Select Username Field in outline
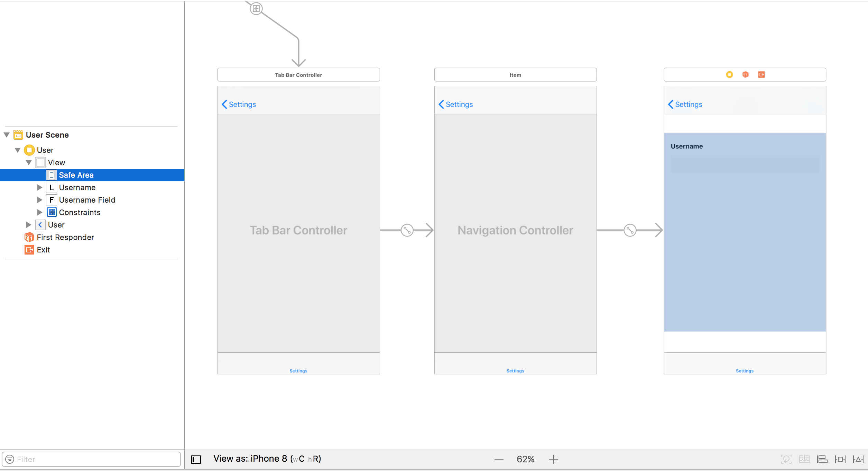Image resolution: width=868 pixels, height=471 pixels. pos(87,200)
